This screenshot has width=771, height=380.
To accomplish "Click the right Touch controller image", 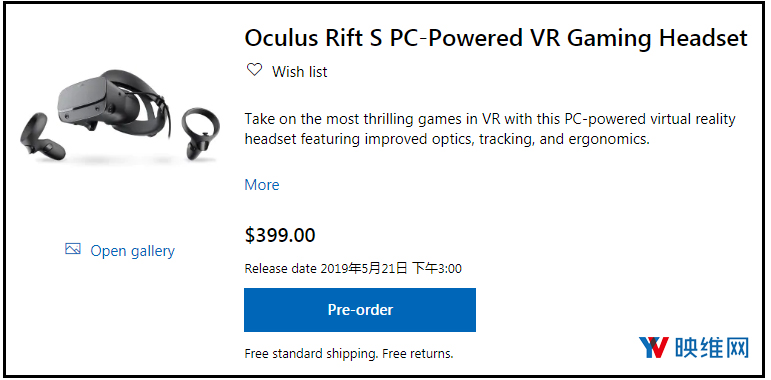I will [x=200, y=133].
